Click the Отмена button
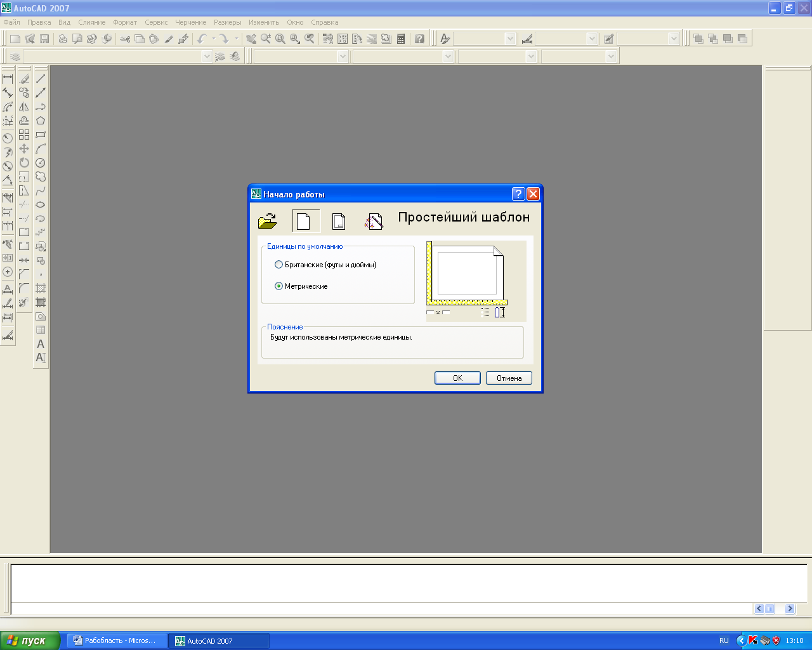 [x=509, y=378]
